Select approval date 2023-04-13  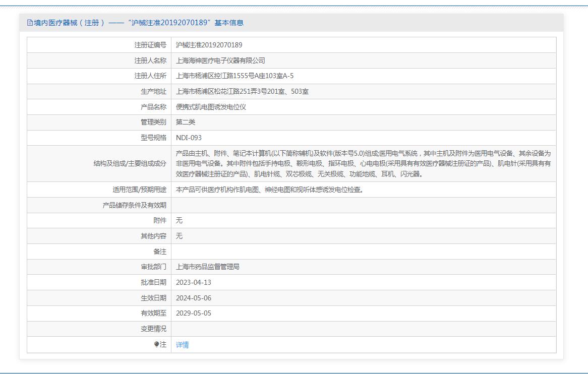194,282
